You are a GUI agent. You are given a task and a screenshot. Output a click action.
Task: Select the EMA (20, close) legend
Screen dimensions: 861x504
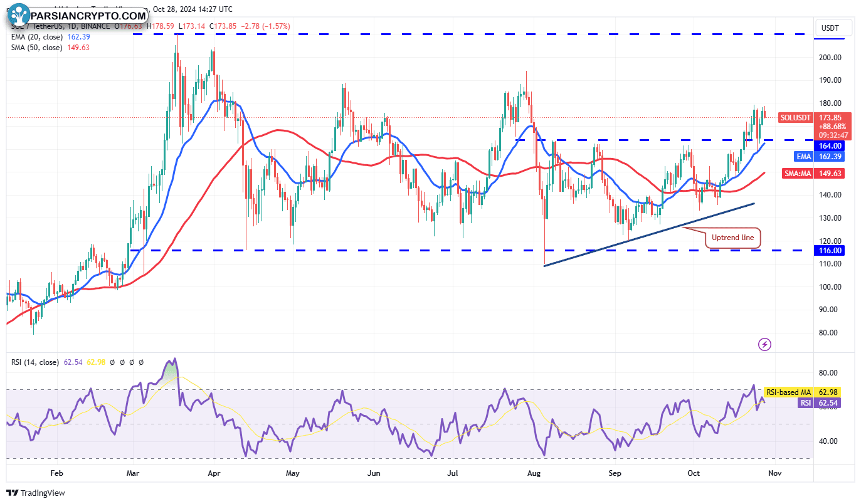coord(36,38)
